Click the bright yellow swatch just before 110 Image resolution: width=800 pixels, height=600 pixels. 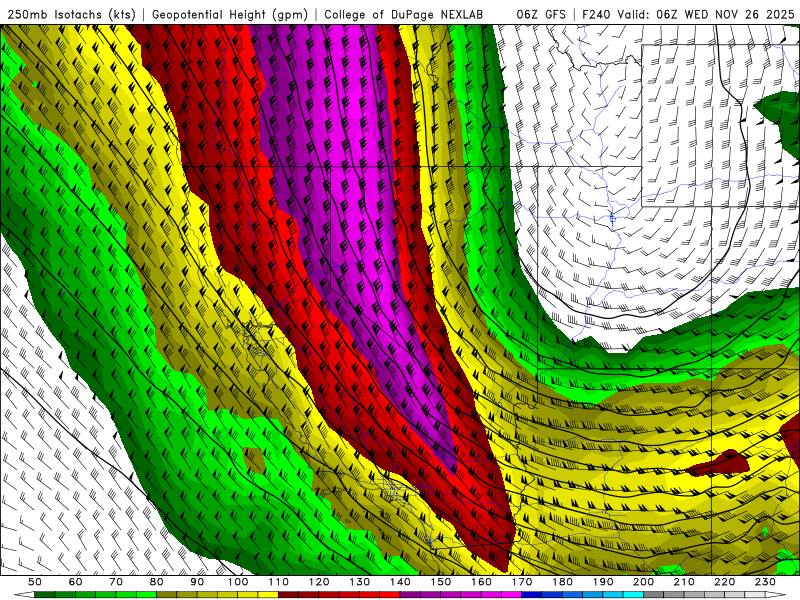(268, 595)
